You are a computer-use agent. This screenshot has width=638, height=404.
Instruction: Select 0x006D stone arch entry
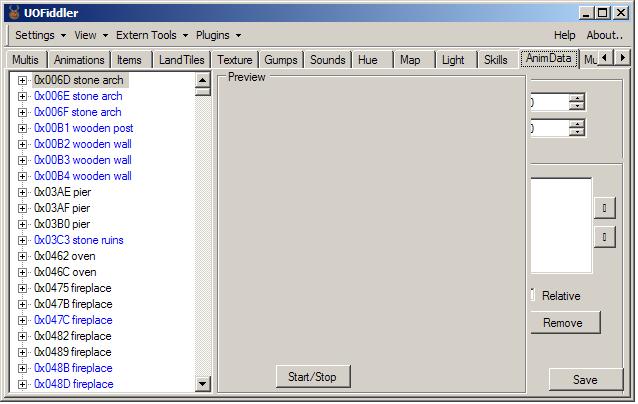point(79,80)
